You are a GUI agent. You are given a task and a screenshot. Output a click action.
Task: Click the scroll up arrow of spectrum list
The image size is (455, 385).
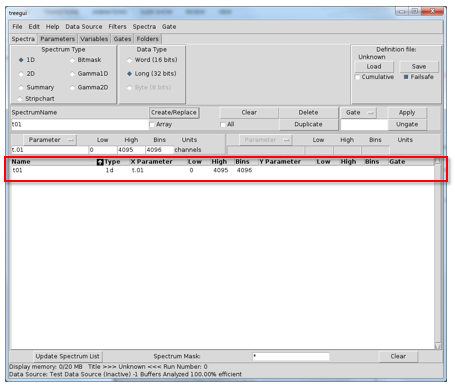(438, 162)
